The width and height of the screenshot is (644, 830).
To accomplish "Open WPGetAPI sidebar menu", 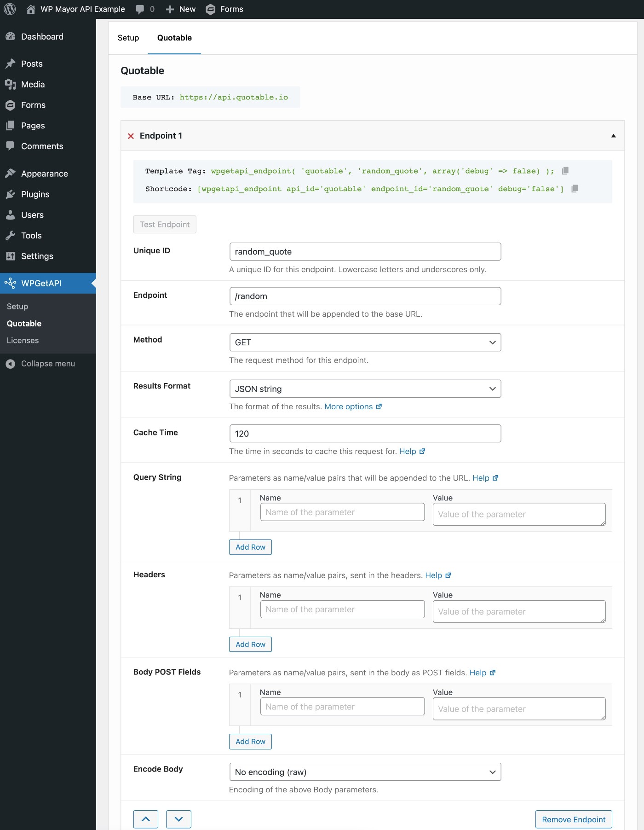I will pyautogui.click(x=48, y=283).
